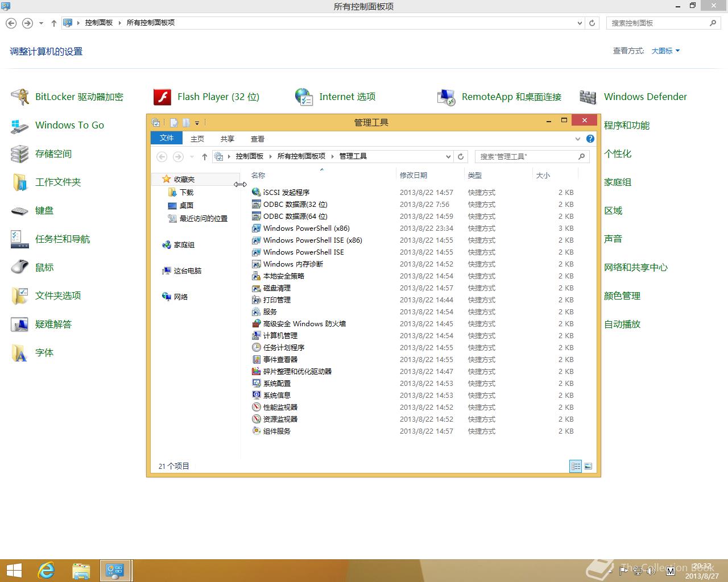Open Windows Defender wall icon
The image size is (728, 582).
click(589, 97)
